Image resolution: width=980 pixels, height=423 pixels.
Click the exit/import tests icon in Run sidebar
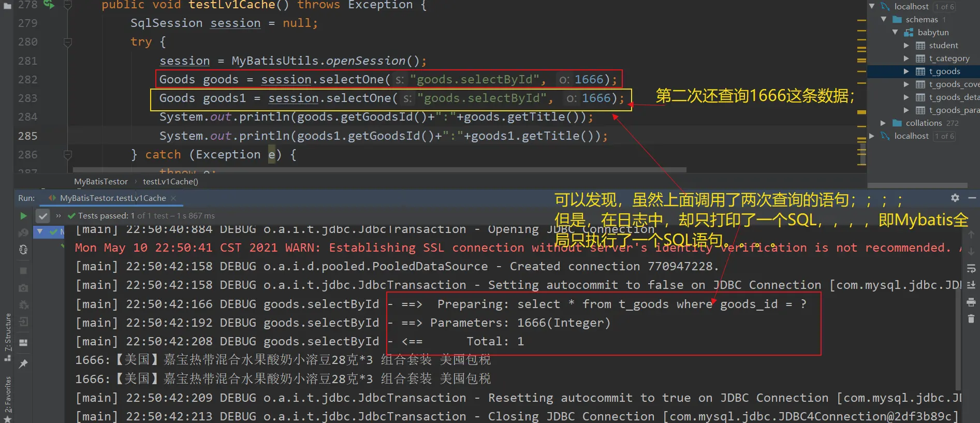23,322
